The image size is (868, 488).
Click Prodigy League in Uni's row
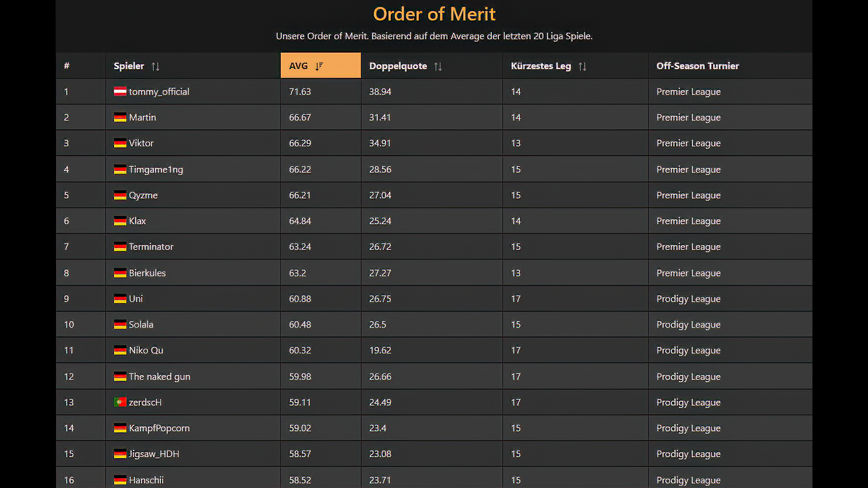pyautogui.click(x=688, y=298)
